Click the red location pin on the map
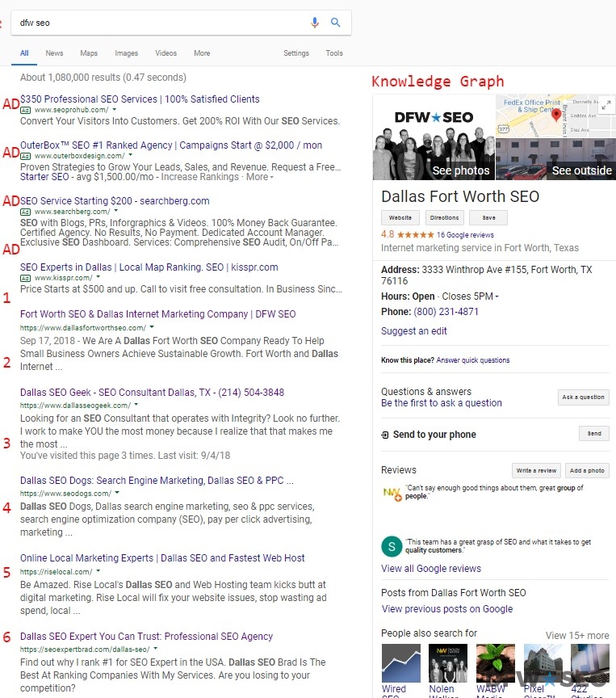This screenshot has width=616, height=698. 556,116
